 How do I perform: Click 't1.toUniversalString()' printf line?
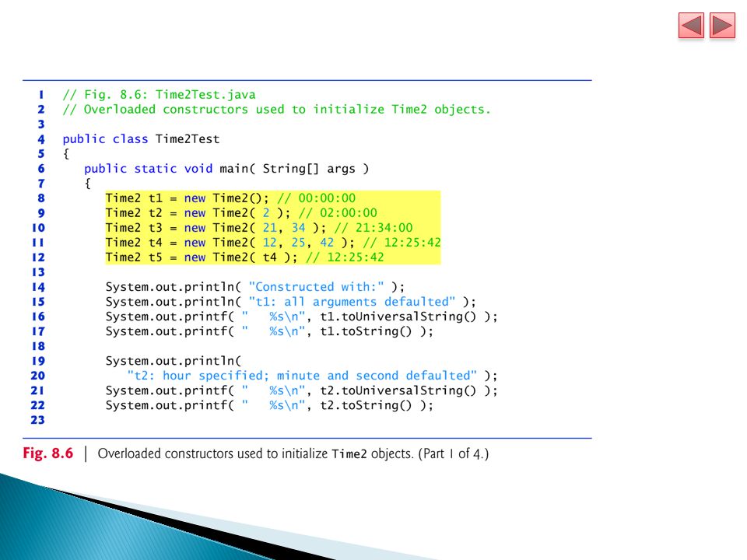(302, 317)
